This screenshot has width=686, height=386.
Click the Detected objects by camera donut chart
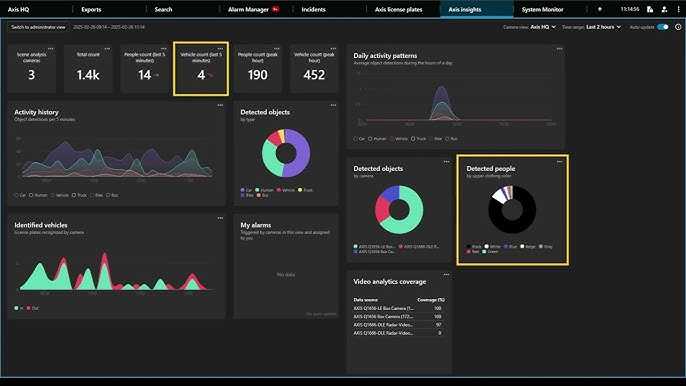pos(399,209)
